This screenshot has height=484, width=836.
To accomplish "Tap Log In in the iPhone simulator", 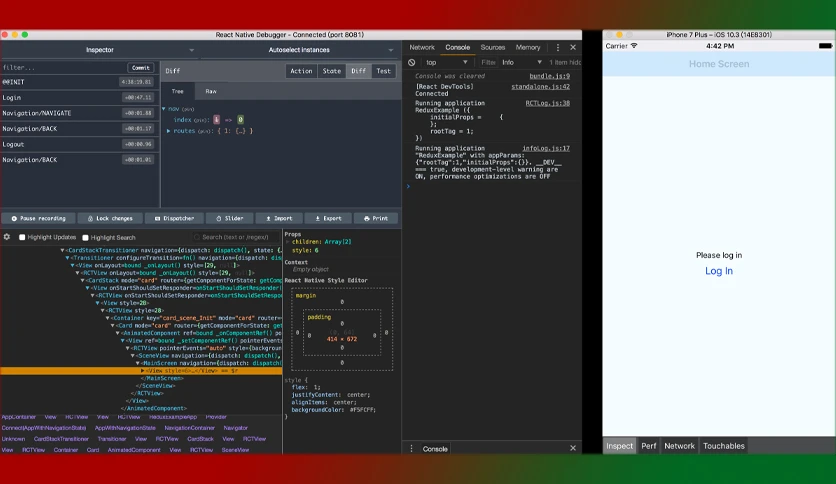I will click(x=719, y=271).
